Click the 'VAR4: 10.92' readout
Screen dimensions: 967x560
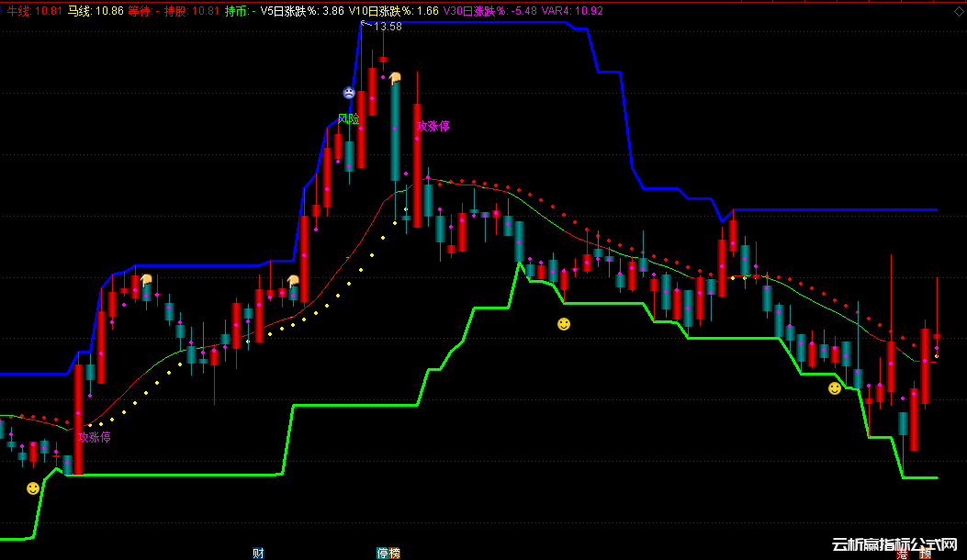572,11
